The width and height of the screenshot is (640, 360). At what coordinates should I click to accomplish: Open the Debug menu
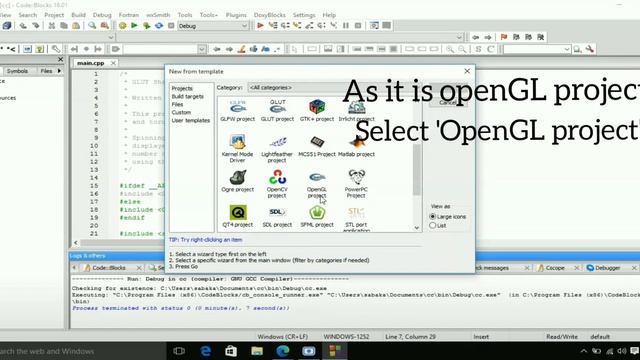[102, 15]
